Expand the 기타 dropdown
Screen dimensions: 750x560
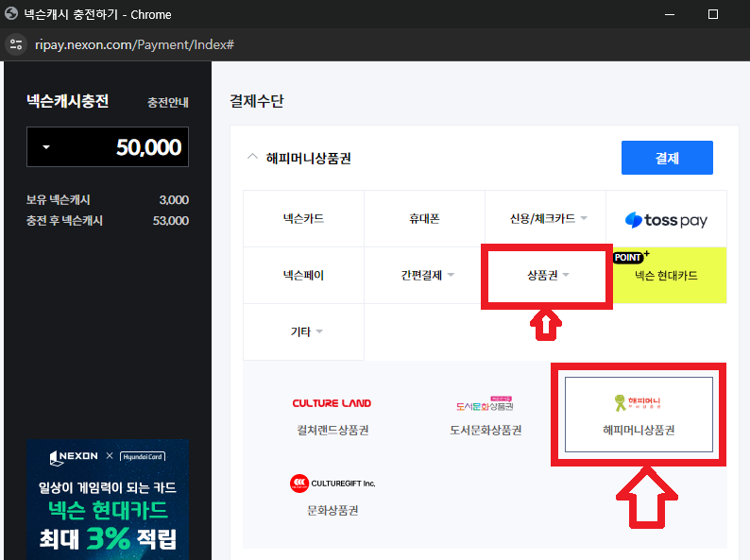coord(304,331)
